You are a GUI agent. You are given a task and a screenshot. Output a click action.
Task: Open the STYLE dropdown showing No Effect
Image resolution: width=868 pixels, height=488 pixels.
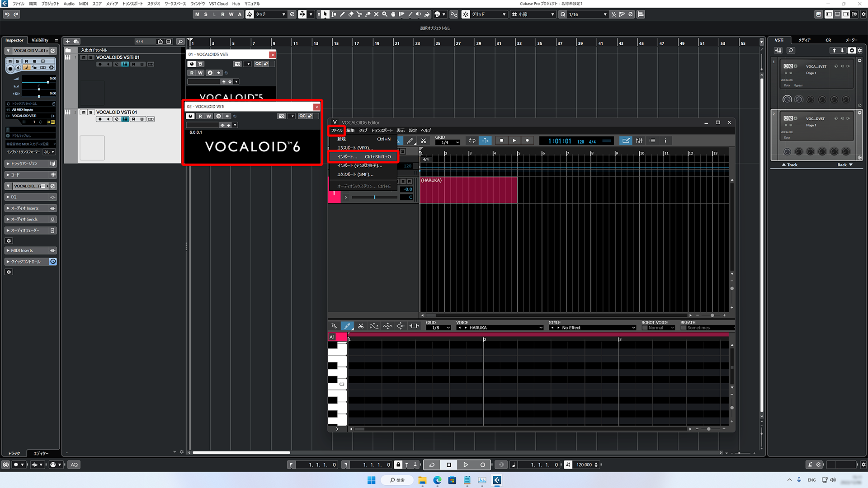point(591,327)
